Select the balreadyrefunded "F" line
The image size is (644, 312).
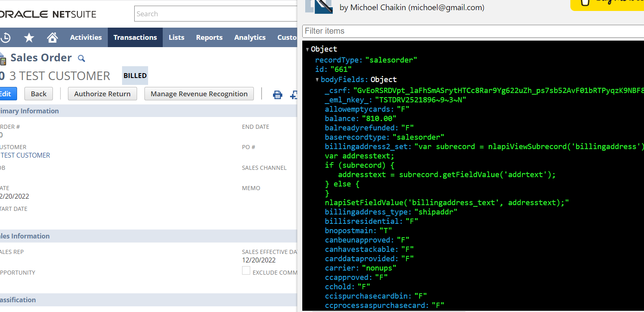(369, 128)
